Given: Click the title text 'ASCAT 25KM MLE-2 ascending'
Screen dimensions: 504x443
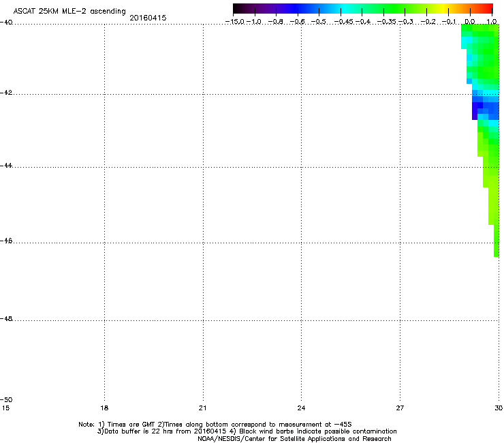Looking at the screenshot, I should [x=69, y=12].
